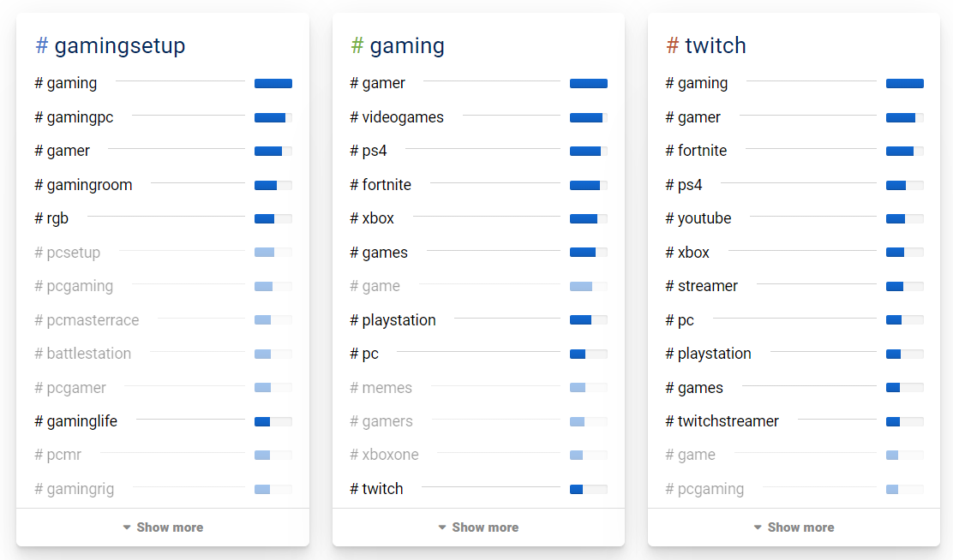Screen dimensions: 953x560
Task: Click the green hash icon beside gaming
Action: coord(357,45)
